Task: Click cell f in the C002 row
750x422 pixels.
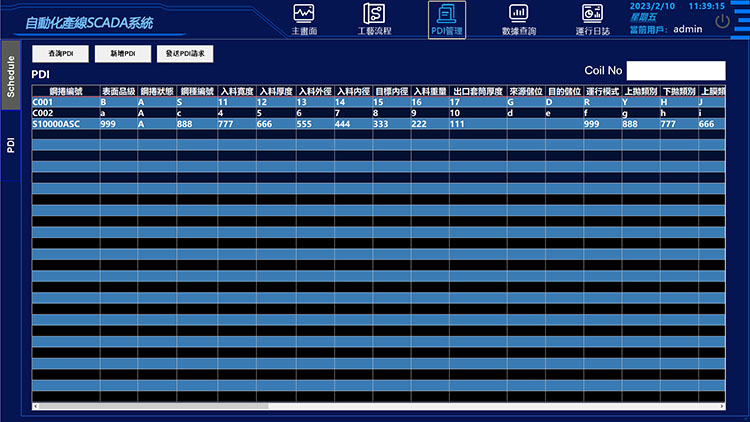Action: [x=603, y=113]
